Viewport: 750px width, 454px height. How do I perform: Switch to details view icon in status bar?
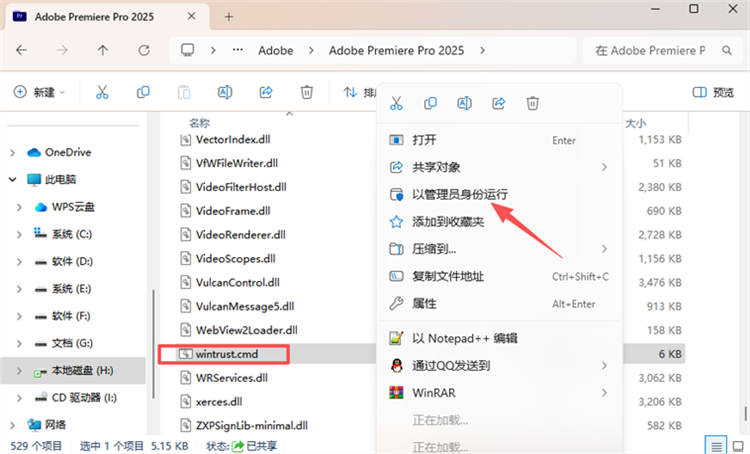pyautogui.click(x=716, y=446)
